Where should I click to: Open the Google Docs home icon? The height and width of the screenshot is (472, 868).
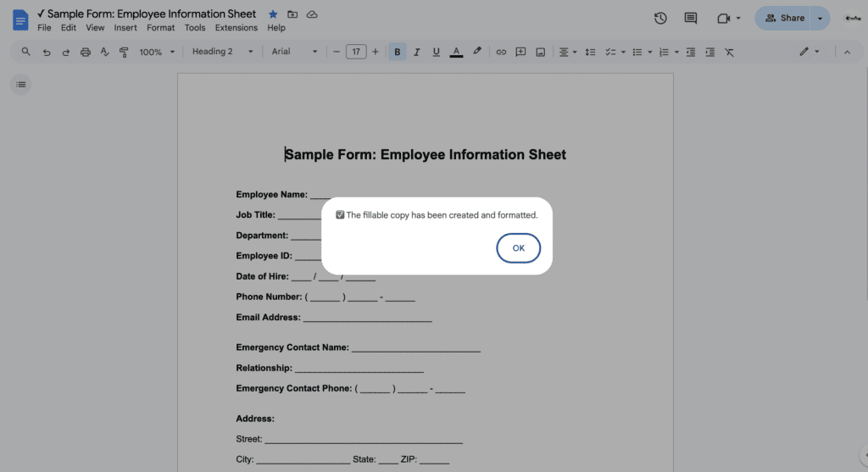[20, 20]
